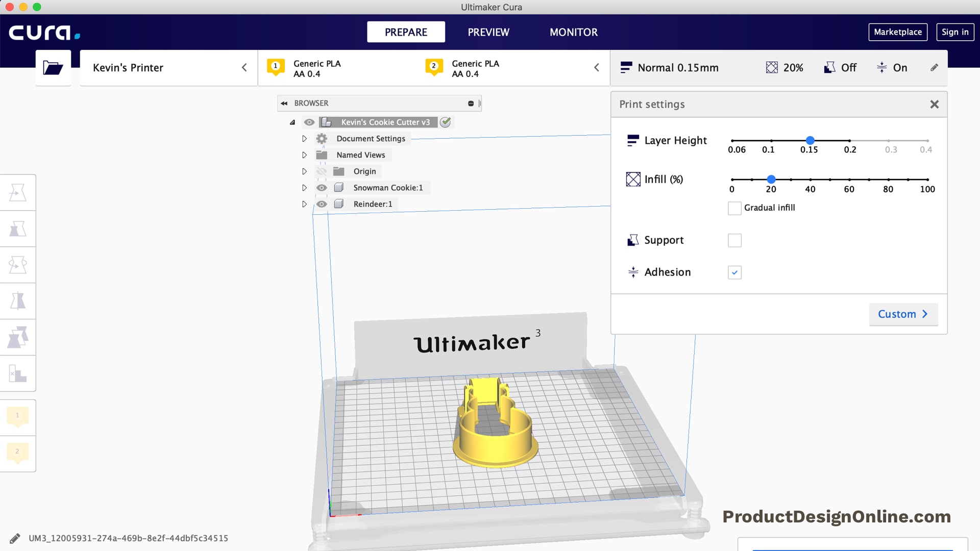Choose extruder 1 button in left toolbar
The height and width of the screenshot is (551, 980).
click(x=18, y=417)
